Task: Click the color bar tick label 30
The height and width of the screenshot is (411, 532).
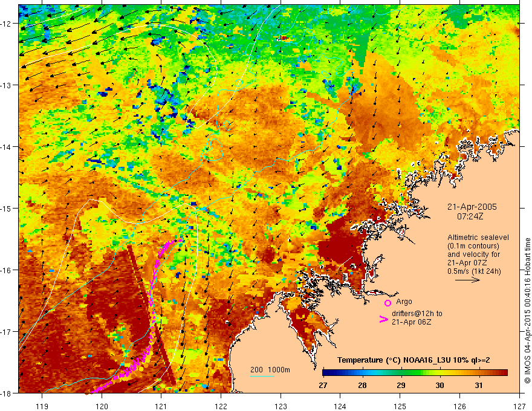Action: coord(440,386)
